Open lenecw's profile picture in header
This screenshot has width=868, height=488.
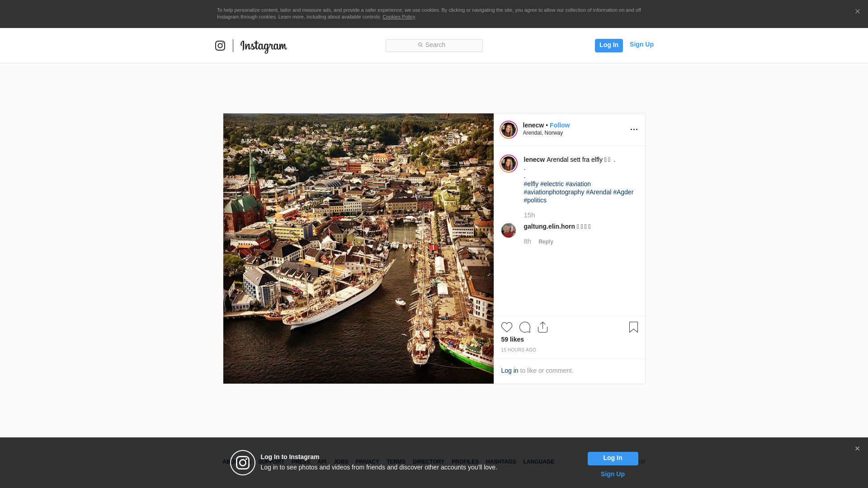(x=508, y=130)
